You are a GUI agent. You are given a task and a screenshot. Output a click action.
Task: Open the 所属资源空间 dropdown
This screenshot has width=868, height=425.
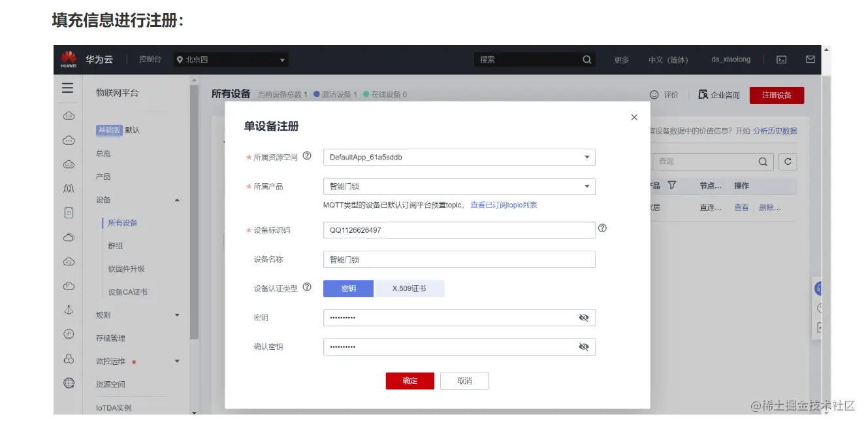tap(459, 158)
